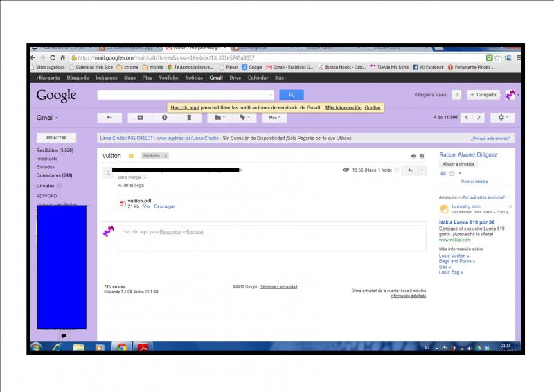
Task: Click 'Haz clic aquí' notification link
Action: point(185,107)
